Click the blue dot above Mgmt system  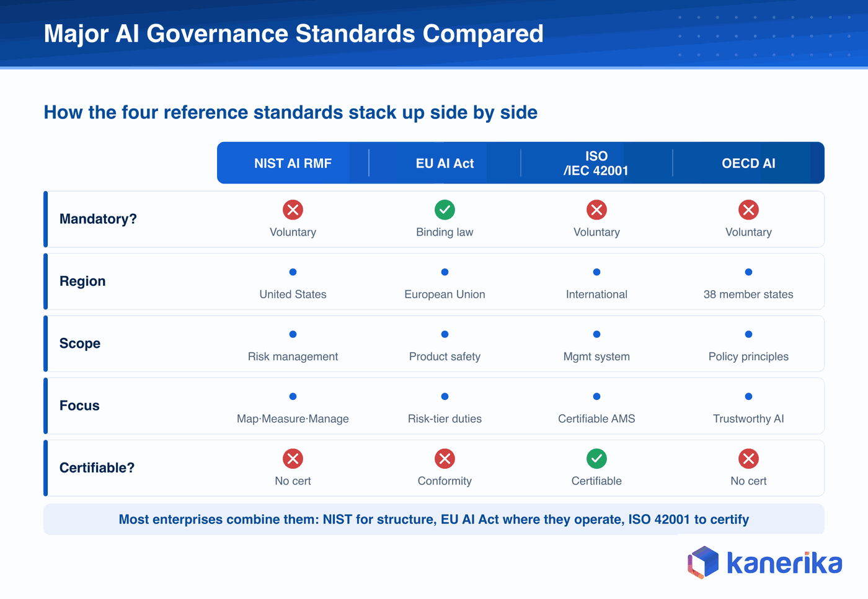(x=596, y=334)
